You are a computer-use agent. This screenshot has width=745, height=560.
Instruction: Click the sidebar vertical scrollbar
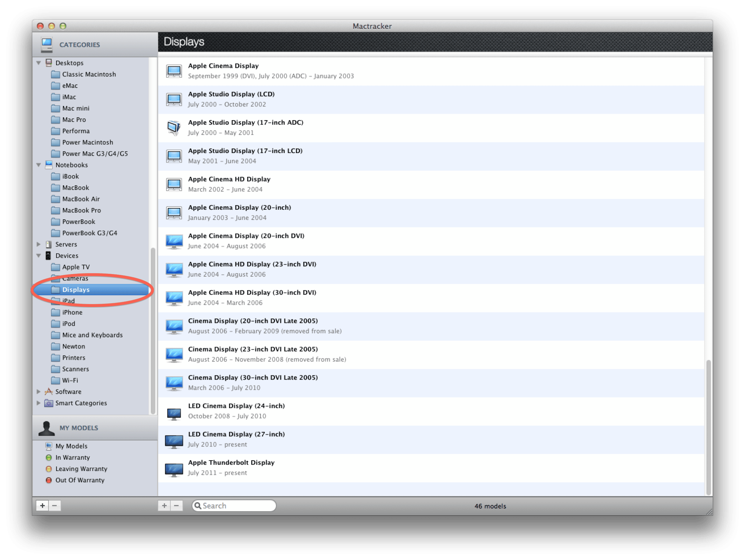(x=153, y=330)
